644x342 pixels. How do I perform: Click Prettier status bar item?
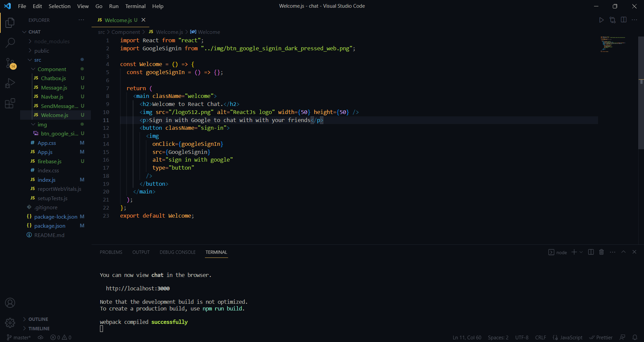coord(601,338)
